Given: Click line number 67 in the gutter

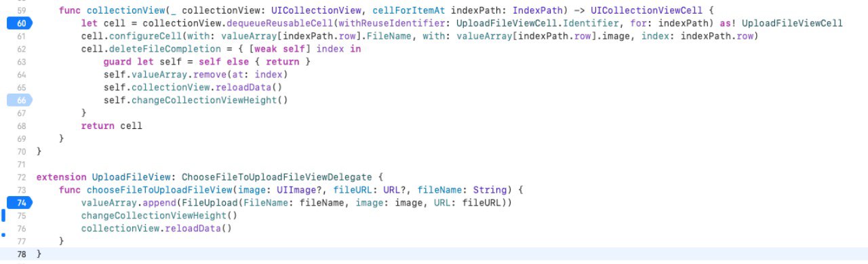Looking at the screenshot, I should coord(21,113).
